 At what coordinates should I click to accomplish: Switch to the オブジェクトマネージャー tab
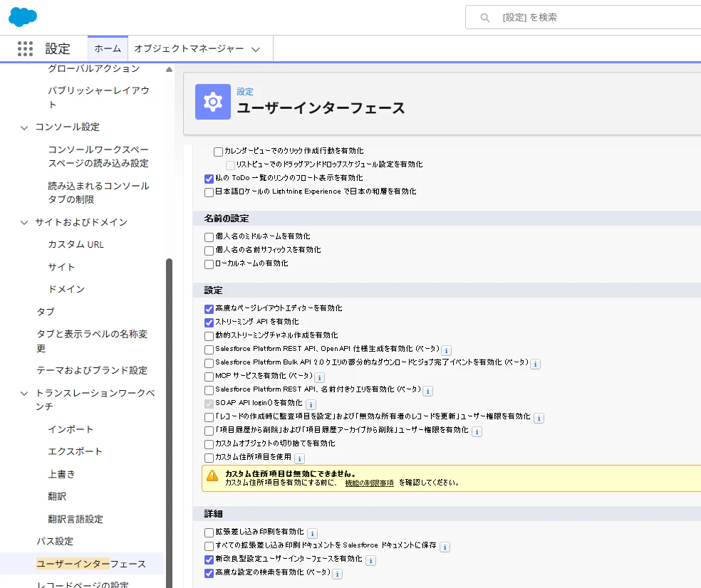click(x=189, y=48)
